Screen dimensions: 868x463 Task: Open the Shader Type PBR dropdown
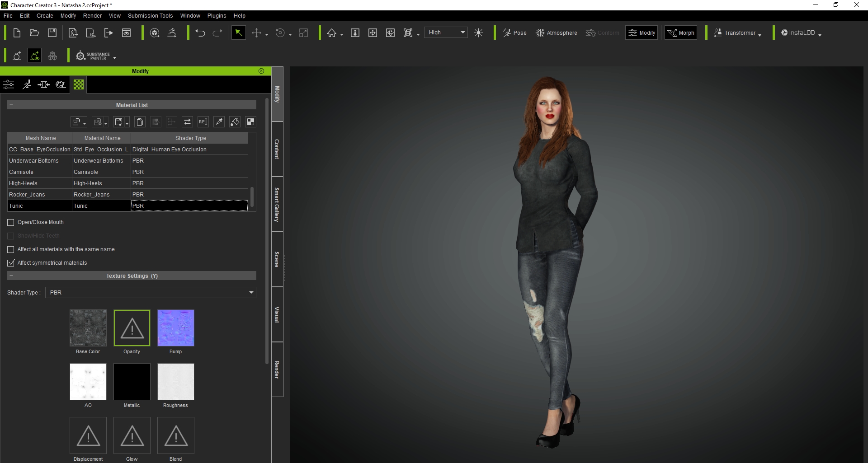pos(151,293)
